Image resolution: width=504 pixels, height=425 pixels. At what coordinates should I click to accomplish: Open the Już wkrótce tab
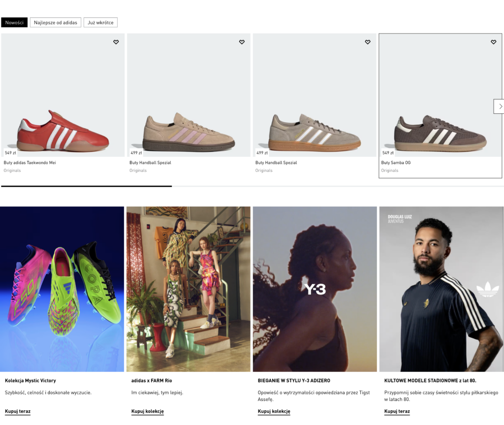(100, 23)
